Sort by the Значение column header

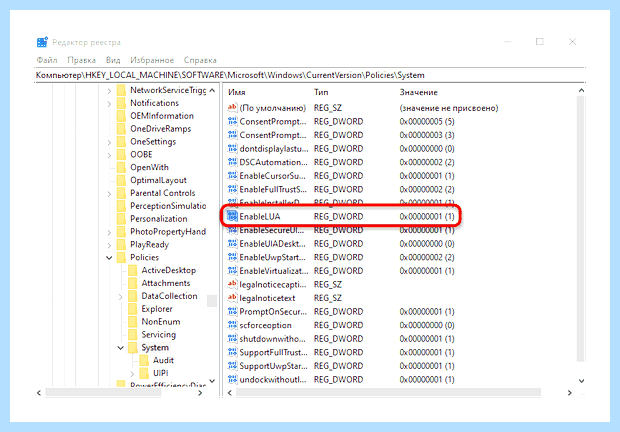pos(418,92)
